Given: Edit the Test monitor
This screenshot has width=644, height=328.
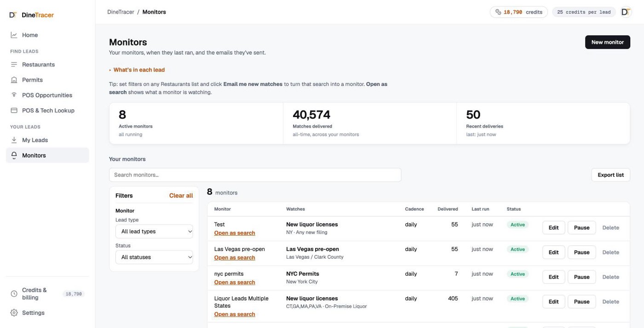Looking at the screenshot, I should click(553, 228).
